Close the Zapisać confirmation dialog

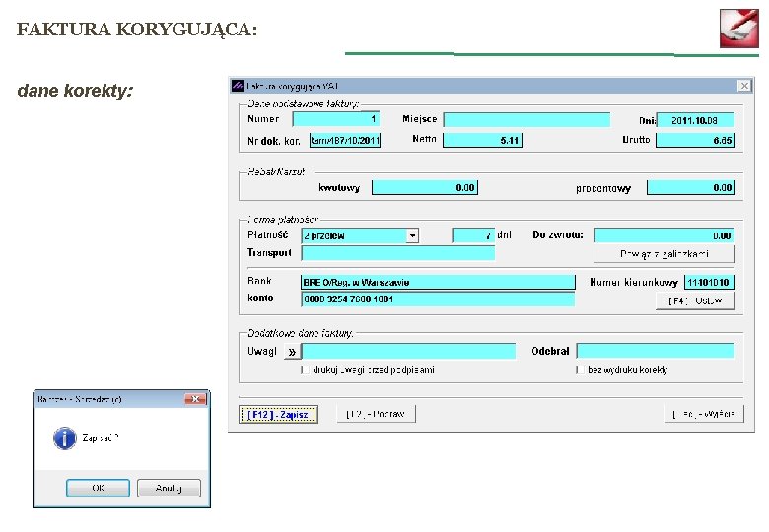pos(195,399)
